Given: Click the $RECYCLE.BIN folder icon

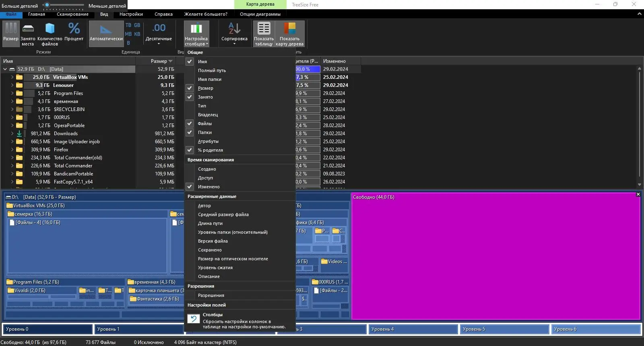Looking at the screenshot, I should 19,109.
